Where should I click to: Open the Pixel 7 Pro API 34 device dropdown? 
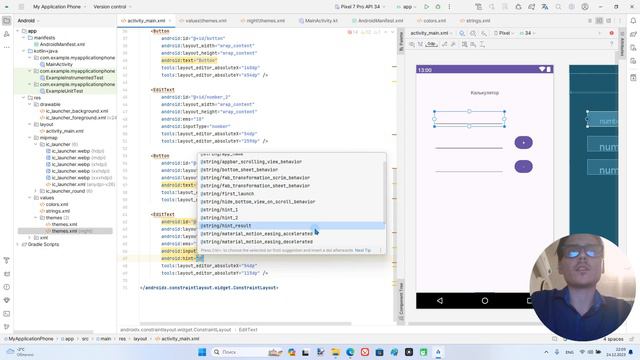pyautogui.click(x=360, y=7)
